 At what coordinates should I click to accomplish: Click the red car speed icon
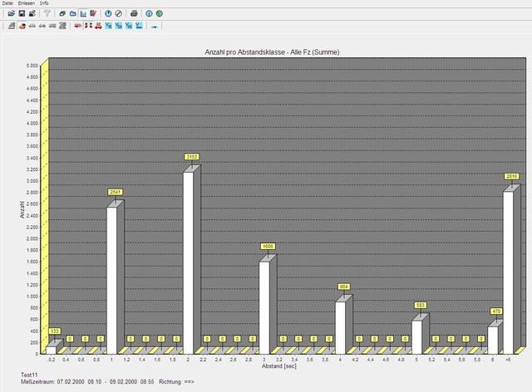tap(77, 26)
